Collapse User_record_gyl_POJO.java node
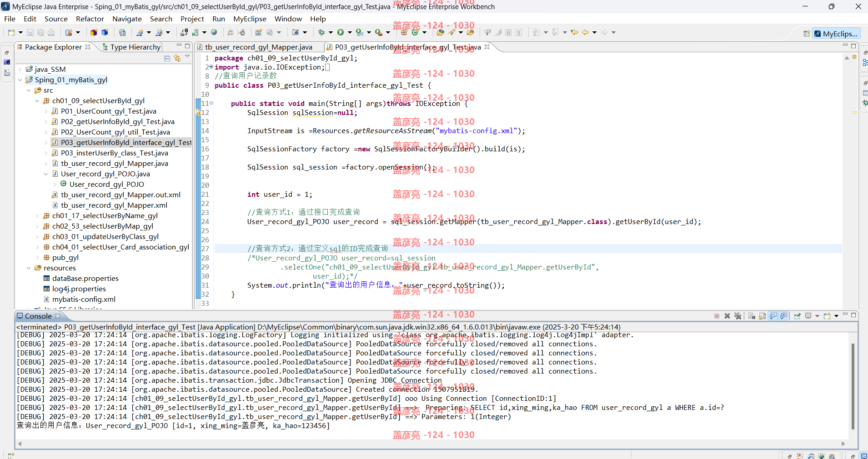The width and height of the screenshot is (868, 459). click(46, 174)
